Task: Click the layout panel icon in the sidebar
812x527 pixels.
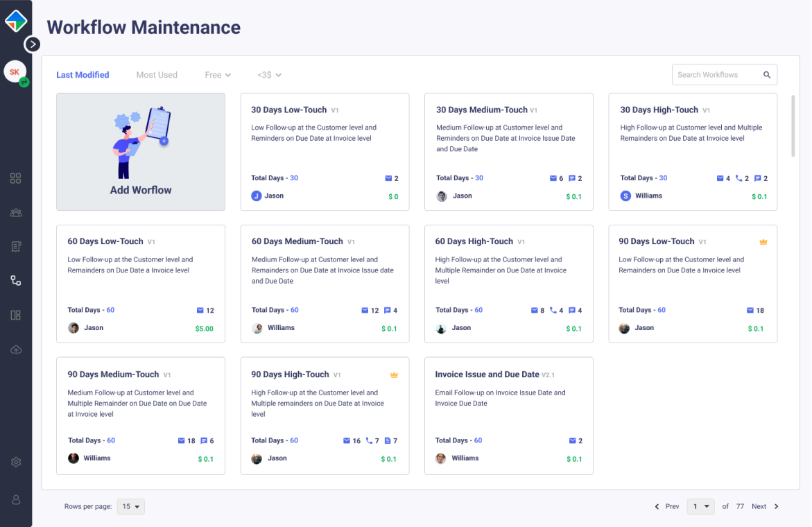Action: point(16,315)
